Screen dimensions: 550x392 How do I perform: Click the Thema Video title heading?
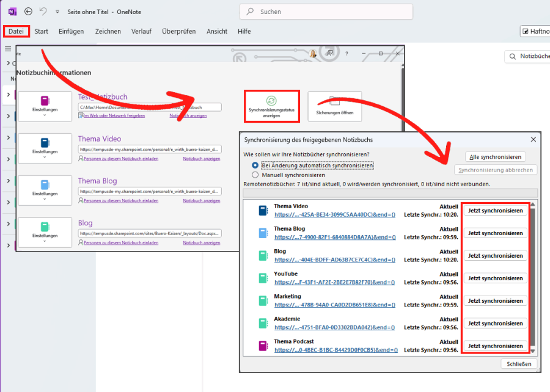tap(100, 139)
